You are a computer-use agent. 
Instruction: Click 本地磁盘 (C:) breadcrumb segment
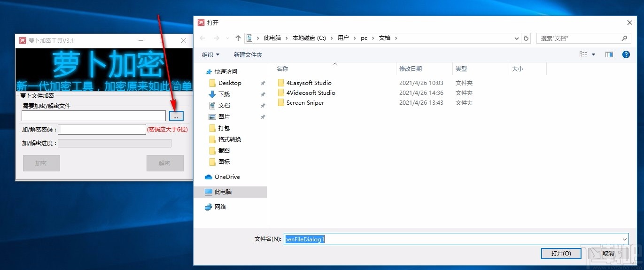[x=309, y=38]
